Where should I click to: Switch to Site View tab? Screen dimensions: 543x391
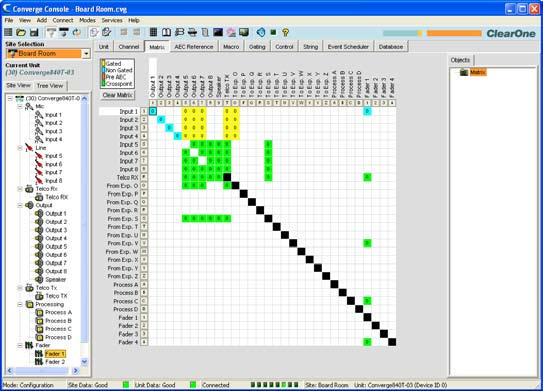pos(18,85)
